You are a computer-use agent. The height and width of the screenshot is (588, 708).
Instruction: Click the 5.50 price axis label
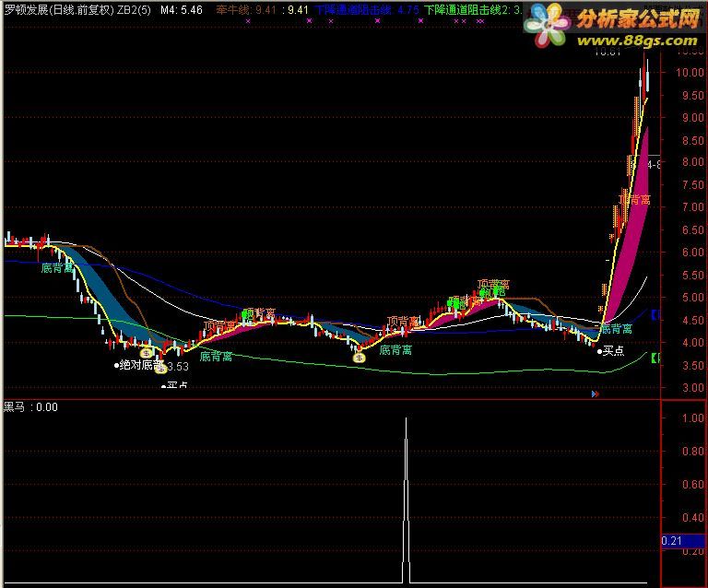(692, 276)
